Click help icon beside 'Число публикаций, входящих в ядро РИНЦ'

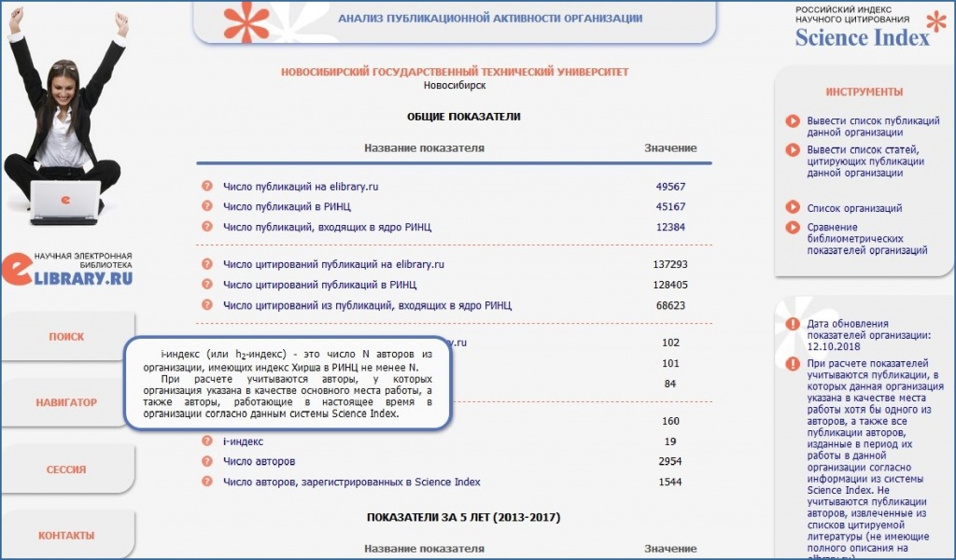click(207, 226)
